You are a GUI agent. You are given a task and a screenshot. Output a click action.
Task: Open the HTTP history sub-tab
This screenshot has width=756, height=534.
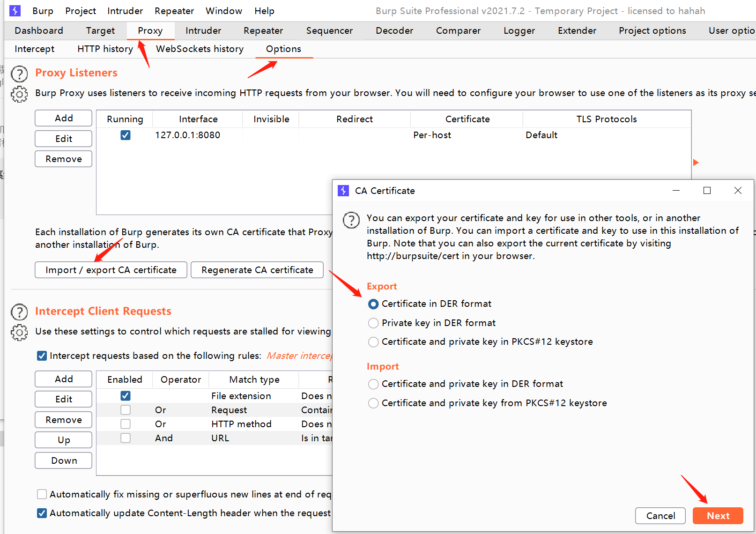point(105,49)
